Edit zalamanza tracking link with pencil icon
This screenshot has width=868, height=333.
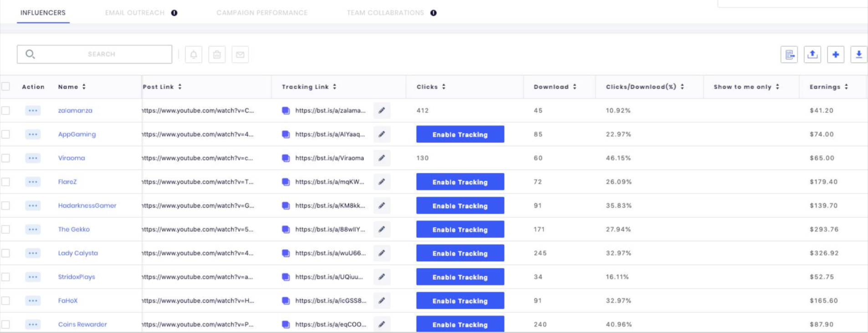(x=382, y=111)
